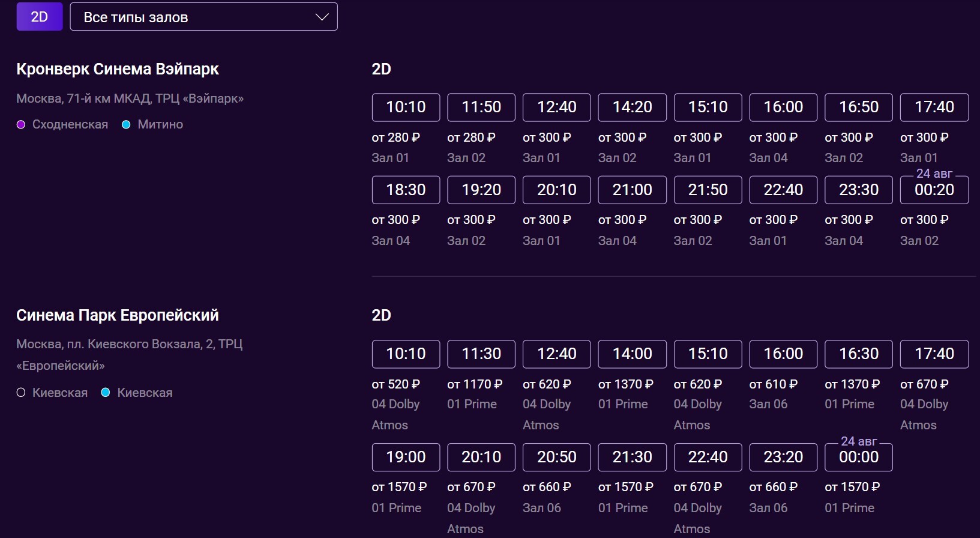Image resolution: width=980 pixels, height=538 pixels.
Task: Click the blue Киевская metro dot
Action: (106, 393)
